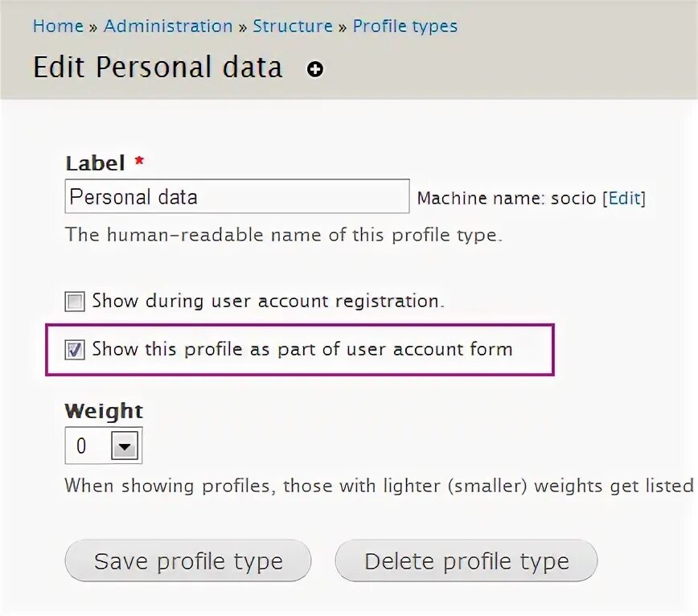
Task: Enable 'Show during user account registration' checkbox
Action: (x=75, y=302)
